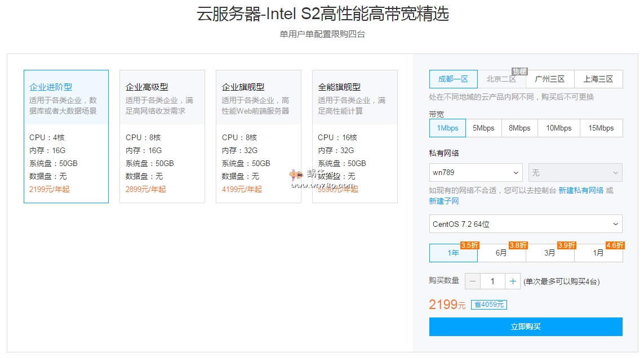Switch region to 成都一区
This screenshot has height=358, width=644.
[x=453, y=79]
